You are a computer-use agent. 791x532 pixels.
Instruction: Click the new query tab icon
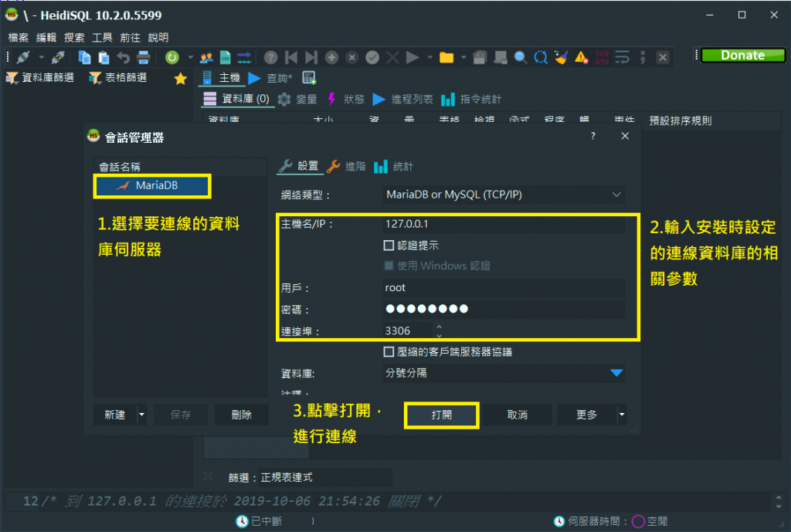(x=309, y=78)
